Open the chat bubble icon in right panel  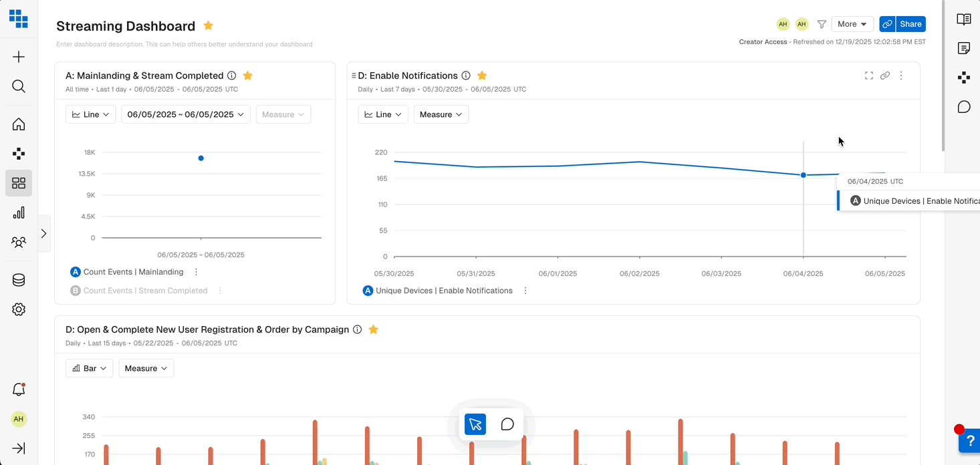[964, 107]
